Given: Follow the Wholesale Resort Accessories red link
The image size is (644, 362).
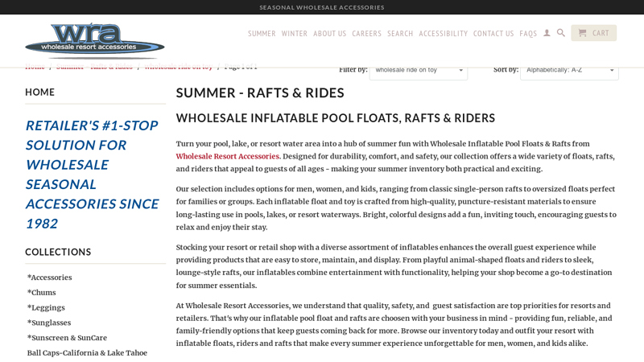Looking at the screenshot, I should pyautogui.click(x=228, y=156).
